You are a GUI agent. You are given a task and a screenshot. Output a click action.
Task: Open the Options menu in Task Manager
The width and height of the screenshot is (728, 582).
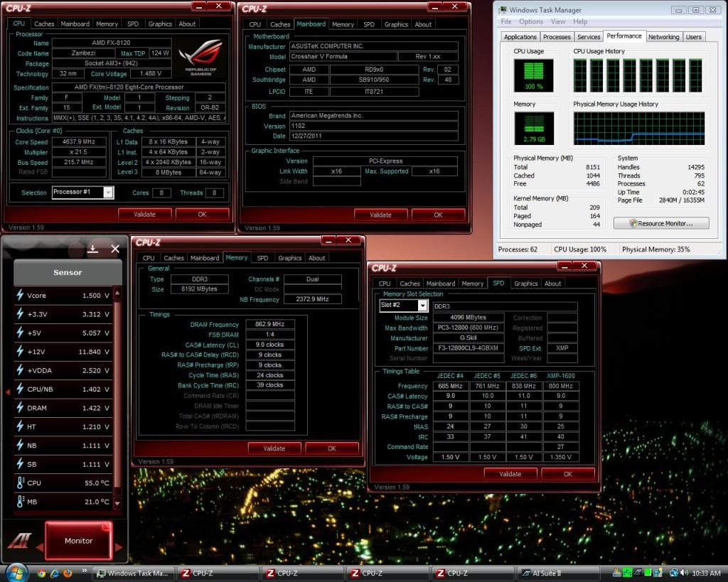pos(530,22)
